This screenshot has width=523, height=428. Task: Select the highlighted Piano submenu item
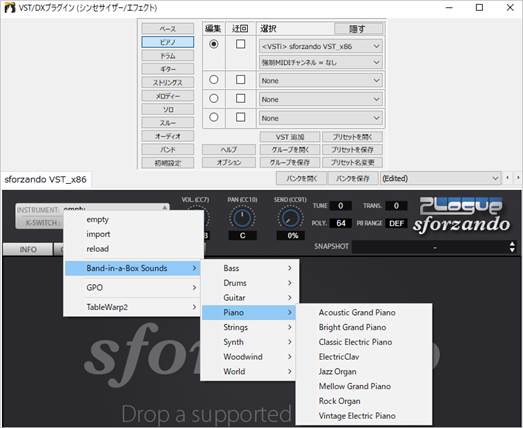(249, 312)
